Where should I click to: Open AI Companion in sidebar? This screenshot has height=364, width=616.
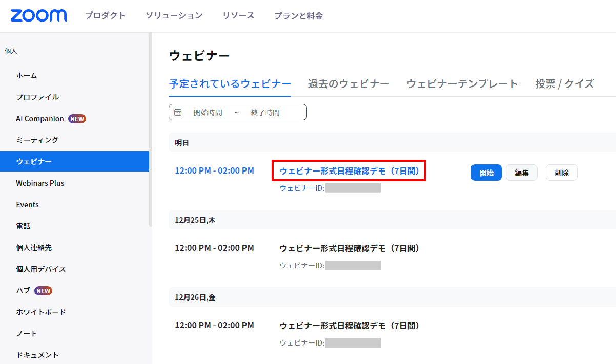click(x=40, y=119)
